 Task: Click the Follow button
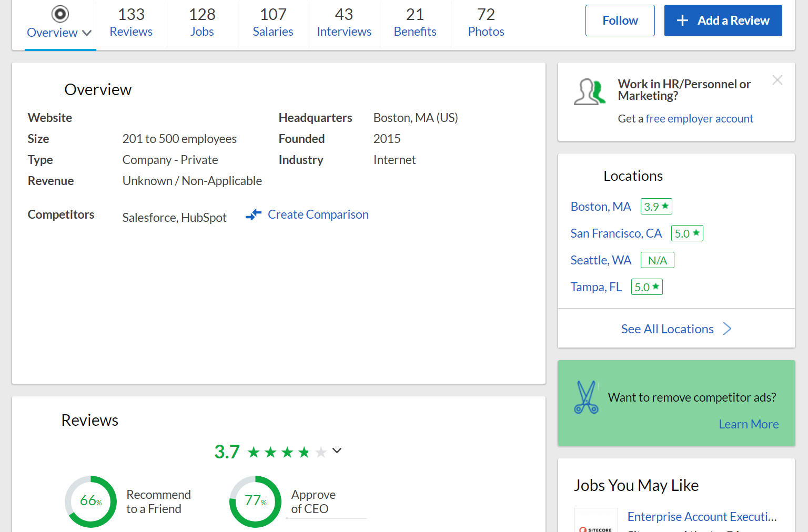620,21
